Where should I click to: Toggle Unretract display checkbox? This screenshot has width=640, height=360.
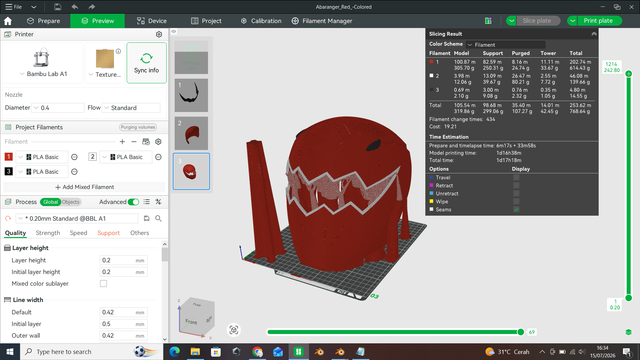(516, 193)
